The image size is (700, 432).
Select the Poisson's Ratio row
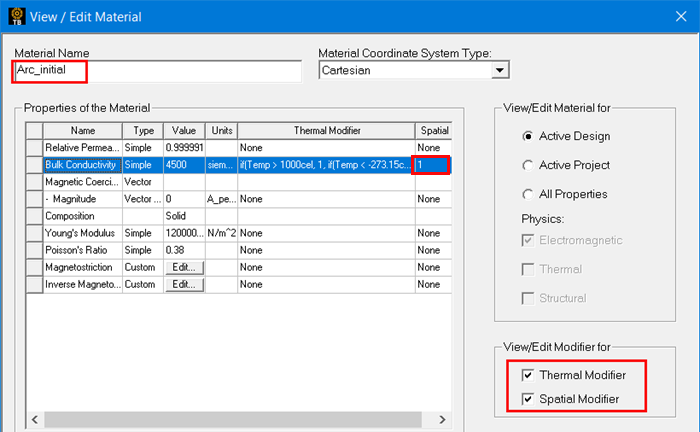click(x=82, y=250)
